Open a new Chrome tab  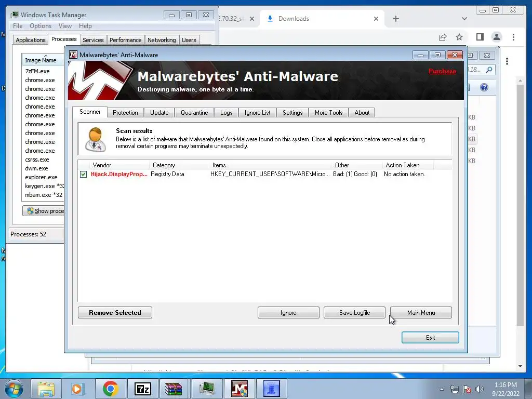coord(395,19)
